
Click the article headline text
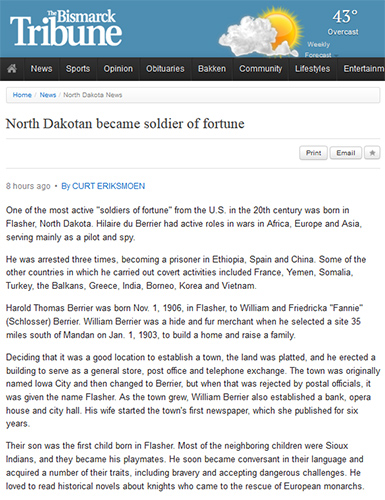point(125,124)
